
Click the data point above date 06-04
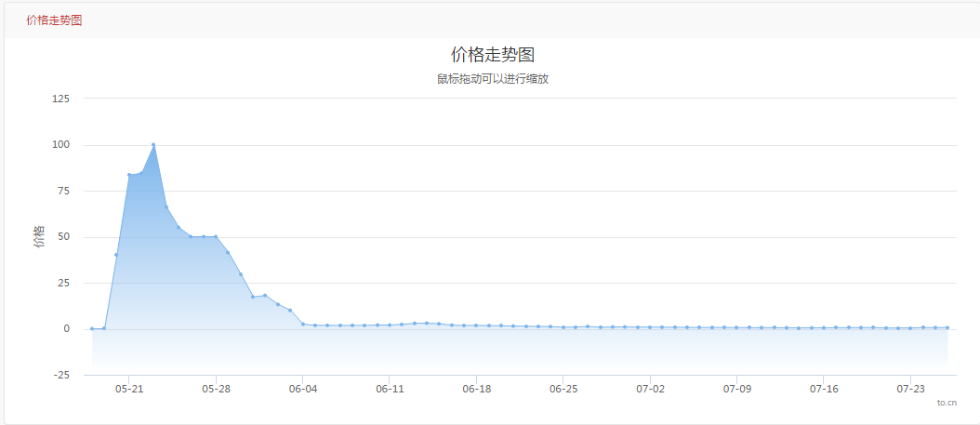(x=302, y=324)
